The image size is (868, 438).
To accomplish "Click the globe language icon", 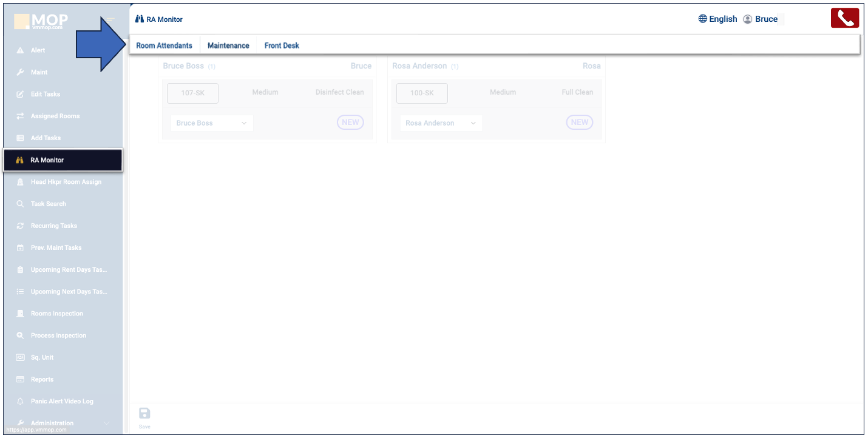I will click(703, 19).
